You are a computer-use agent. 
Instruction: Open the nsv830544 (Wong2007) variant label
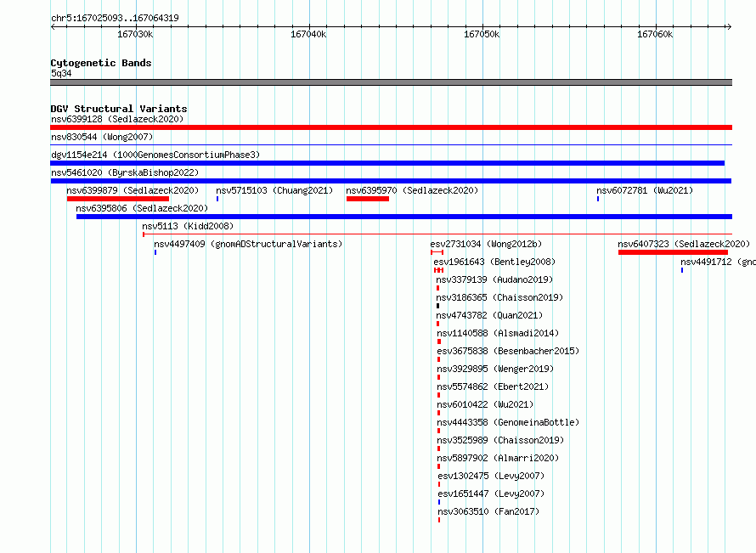pyautogui.click(x=102, y=137)
